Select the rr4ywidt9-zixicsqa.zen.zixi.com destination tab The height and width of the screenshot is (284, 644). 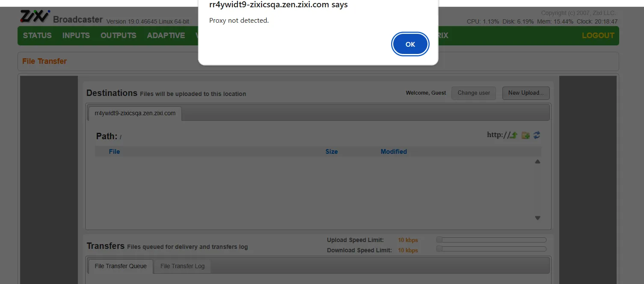(135, 114)
